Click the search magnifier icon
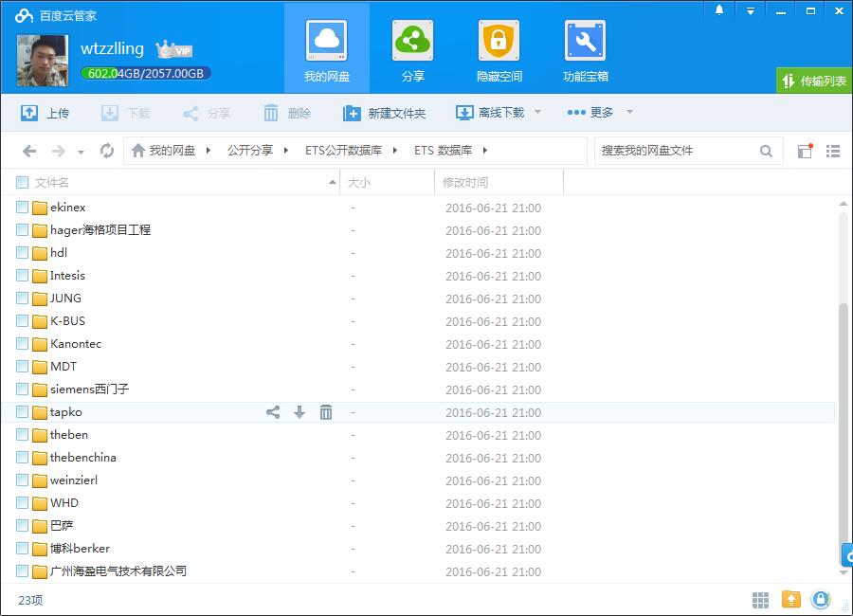Image resolution: width=853 pixels, height=616 pixels. tap(766, 151)
